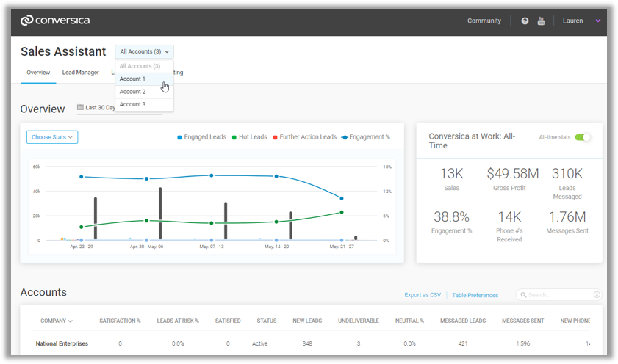
Task: Click the Active status cell
Action: click(259, 343)
